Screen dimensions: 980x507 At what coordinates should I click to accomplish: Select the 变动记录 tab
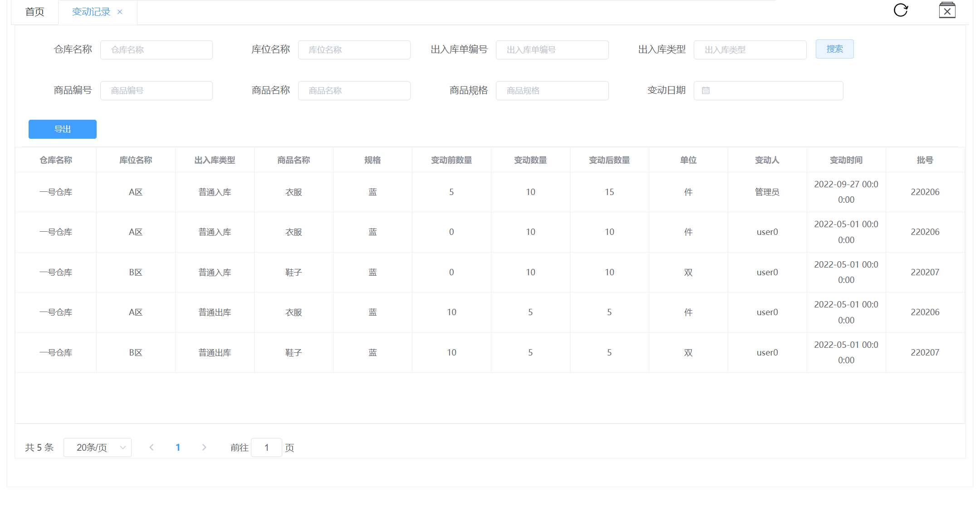[91, 12]
